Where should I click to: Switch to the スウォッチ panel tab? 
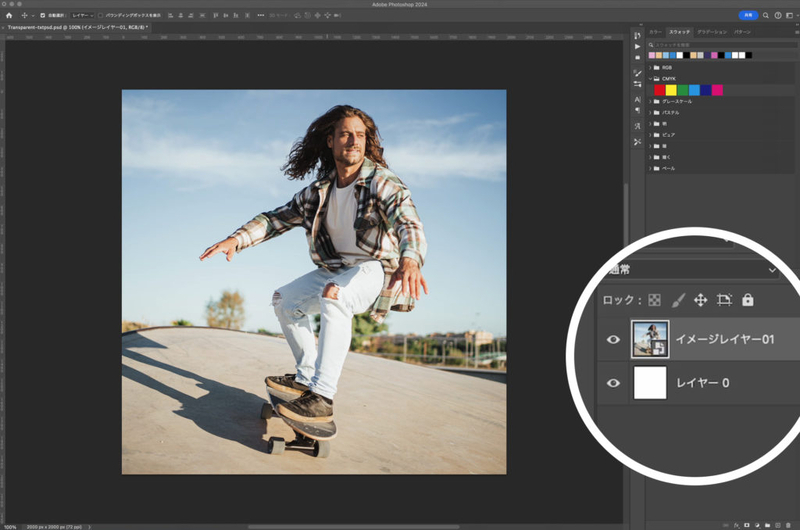click(x=679, y=32)
